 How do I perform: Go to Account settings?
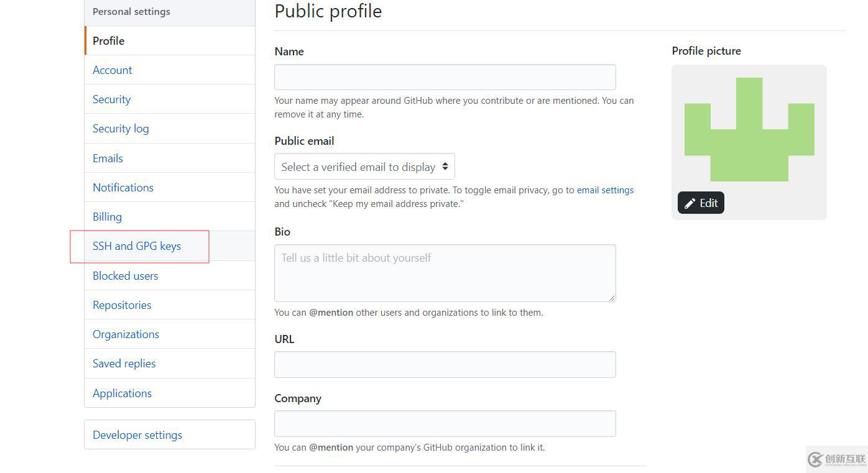[x=170, y=70]
